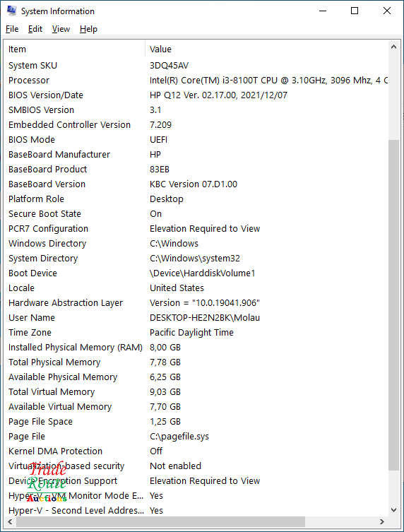Open the Edit menu
The image size is (404, 532).
pos(35,29)
